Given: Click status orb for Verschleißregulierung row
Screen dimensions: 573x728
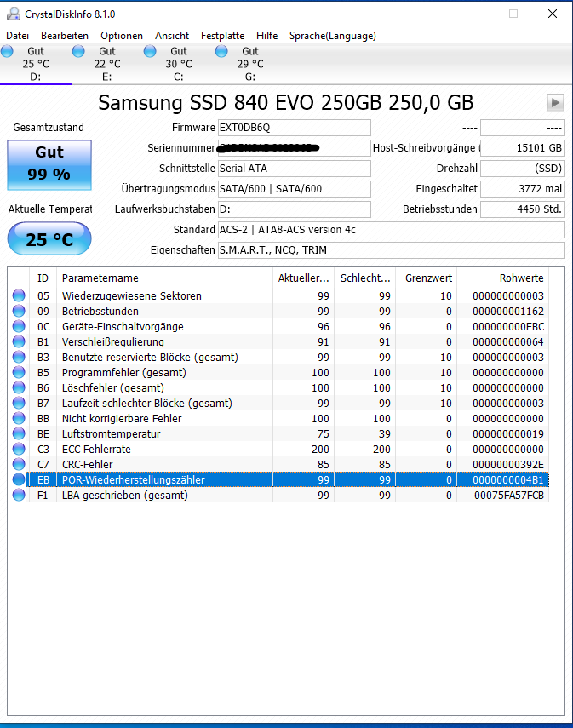Looking at the screenshot, I should point(19,341).
